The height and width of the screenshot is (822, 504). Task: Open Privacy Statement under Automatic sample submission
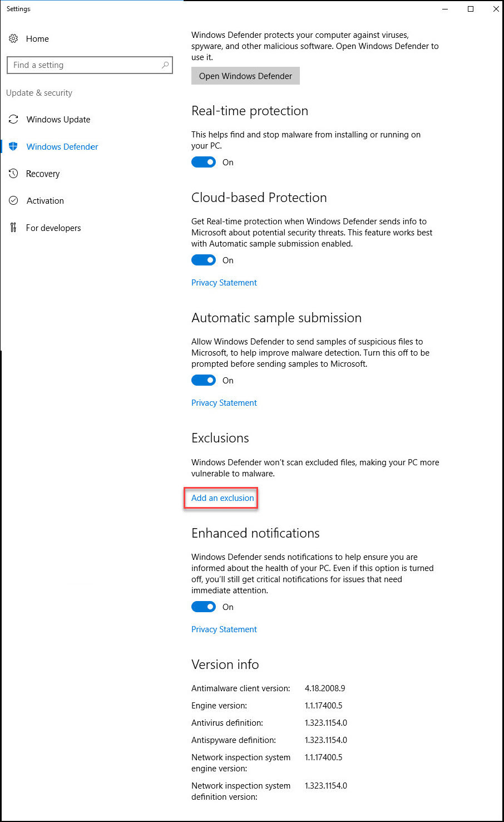click(x=224, y=402)
